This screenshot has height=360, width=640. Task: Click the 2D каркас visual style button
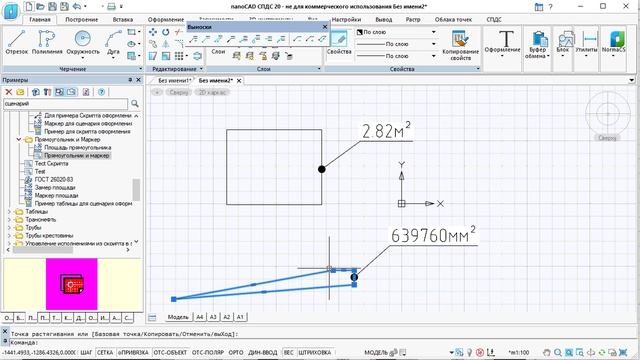coord(212,92)
